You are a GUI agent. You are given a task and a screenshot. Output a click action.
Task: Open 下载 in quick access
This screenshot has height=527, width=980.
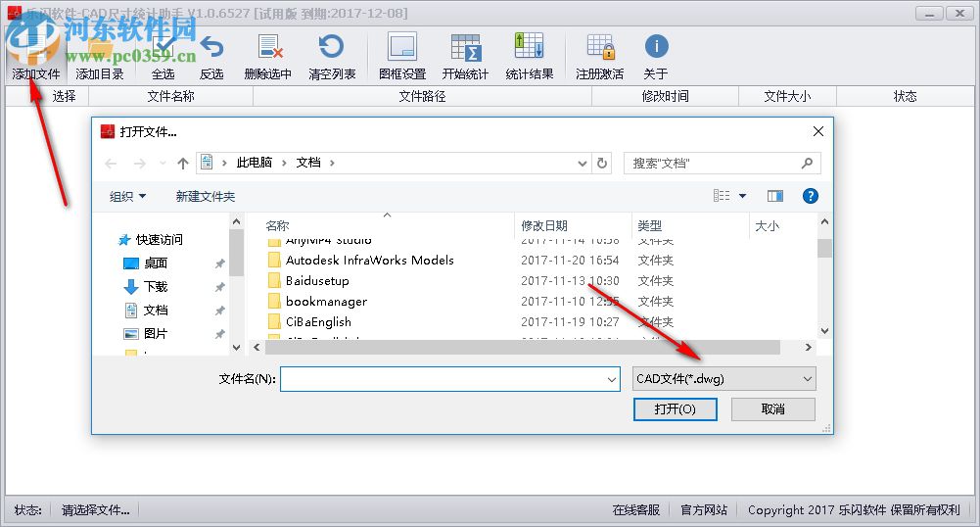pyautogui.click(x=156, y=287)
